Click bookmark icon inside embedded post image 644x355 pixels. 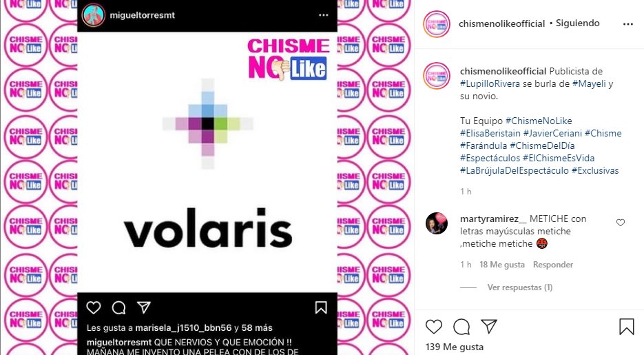pos(321,307)
